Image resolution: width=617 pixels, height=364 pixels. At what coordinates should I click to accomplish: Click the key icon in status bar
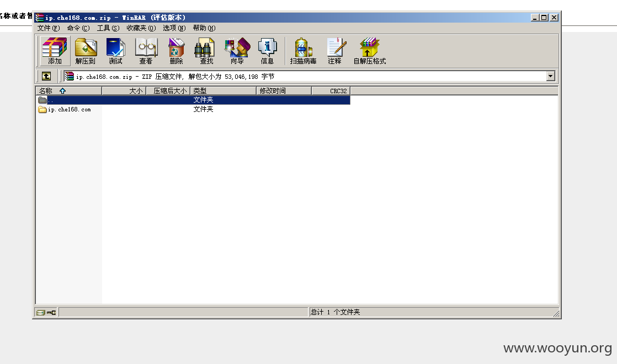pyautogui.click(x=51, y=313)
